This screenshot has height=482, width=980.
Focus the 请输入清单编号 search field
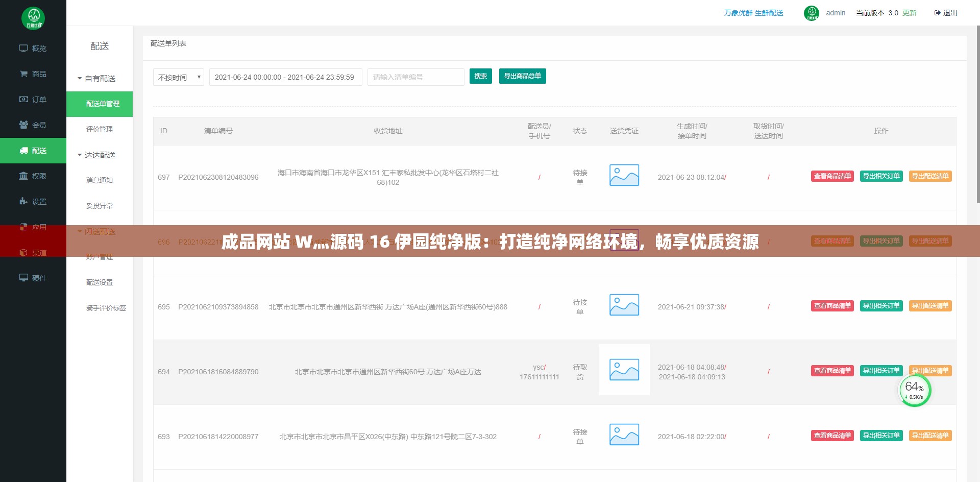(416, 77)
